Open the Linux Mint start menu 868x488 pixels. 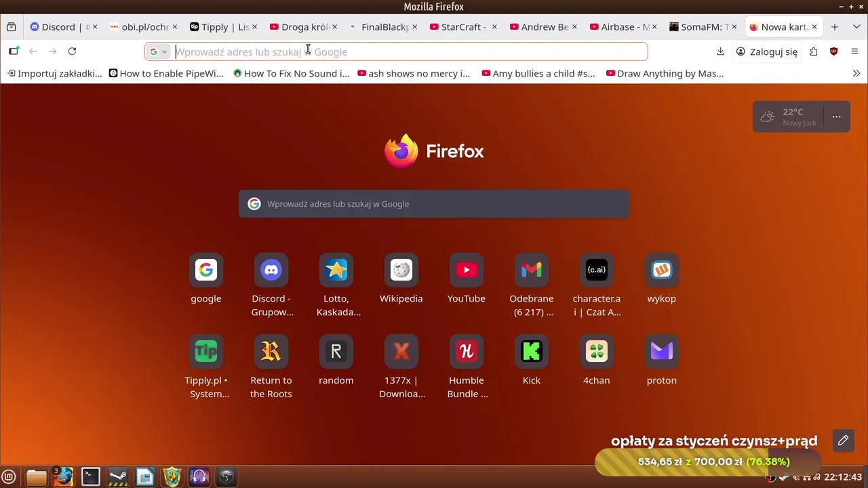pyautogui.click(x=9, y=477)
